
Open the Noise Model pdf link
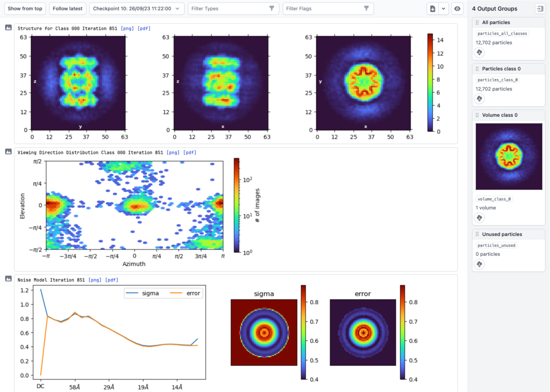tap(111, 280)
